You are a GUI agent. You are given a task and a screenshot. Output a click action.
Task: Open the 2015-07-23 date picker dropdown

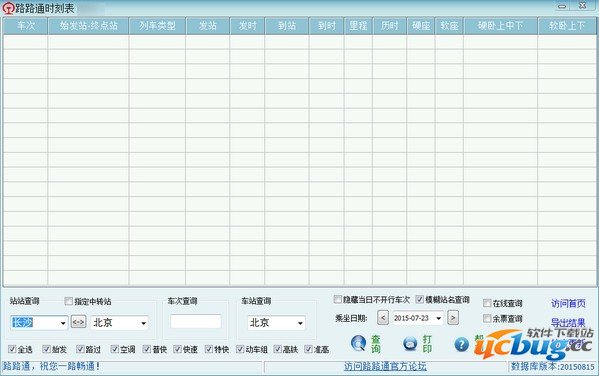coord(439,318)
